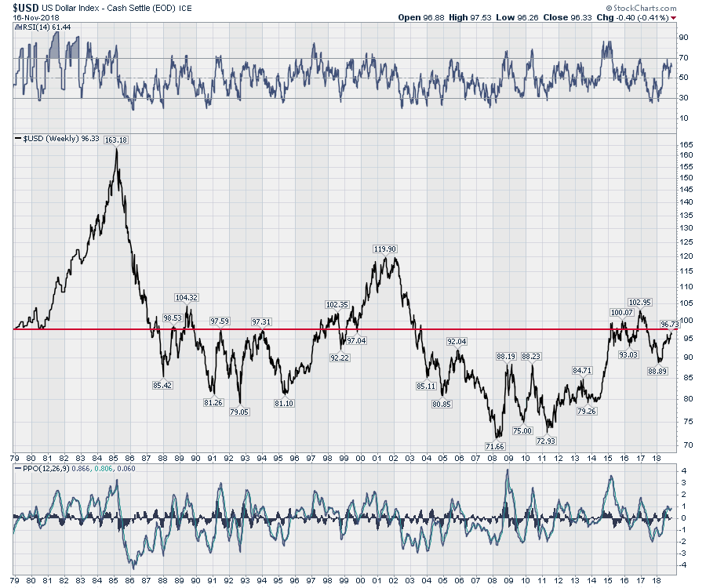This screenshot has width=706, height=588.
Task: Click the 96.73 latest price label
Action: tap(670, 324)
